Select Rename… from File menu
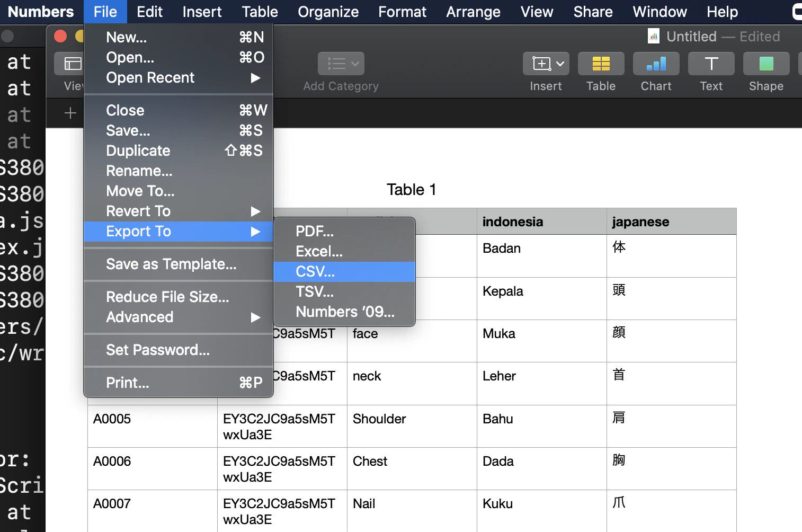The width and height of the screenshot is (802, 532). (179, 171)
